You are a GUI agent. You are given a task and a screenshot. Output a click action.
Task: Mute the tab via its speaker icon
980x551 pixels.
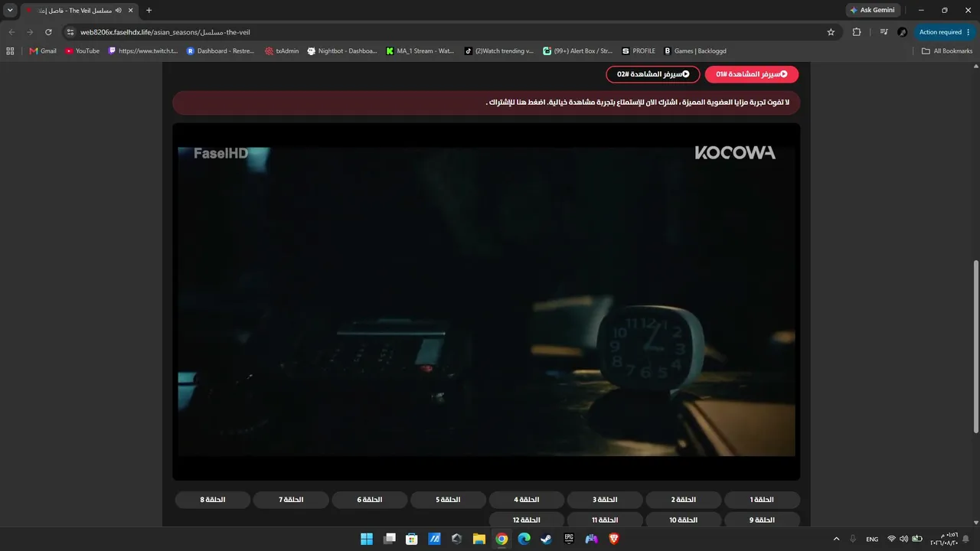click(x=119, y=10)
